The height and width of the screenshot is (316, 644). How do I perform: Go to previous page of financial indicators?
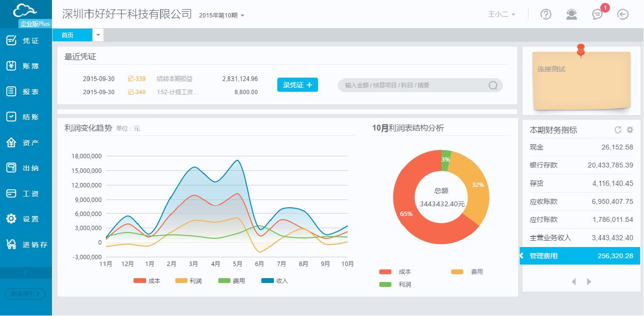574,282
